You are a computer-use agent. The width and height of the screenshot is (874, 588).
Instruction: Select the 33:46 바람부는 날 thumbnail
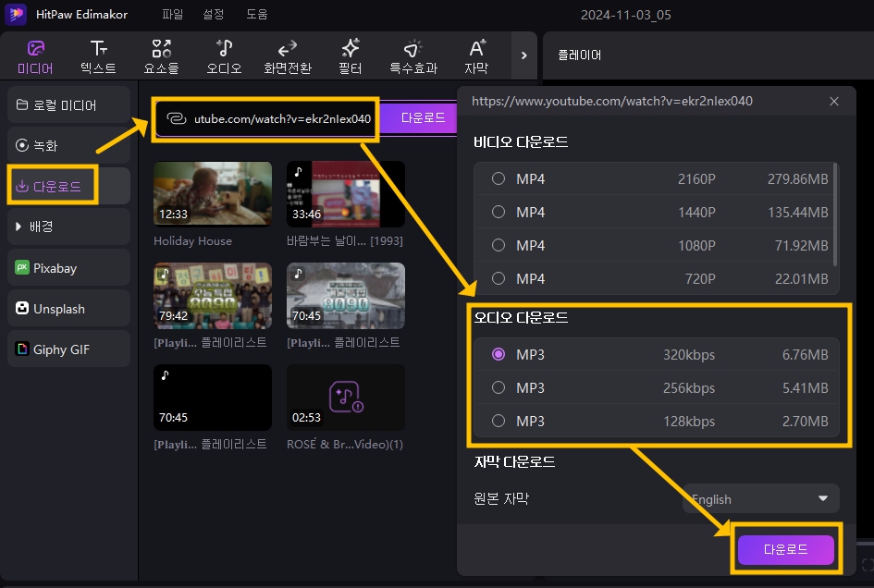[346, 194]
